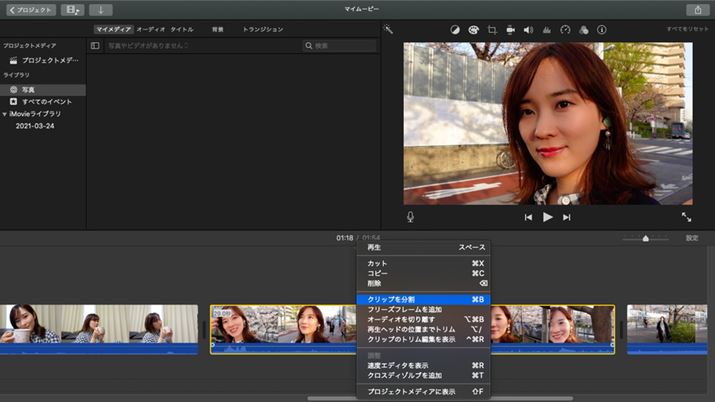Image resolution: width=715 pixels, height=402 pixels.
Task: Open the color balance tool
Action: click(454, 30)
